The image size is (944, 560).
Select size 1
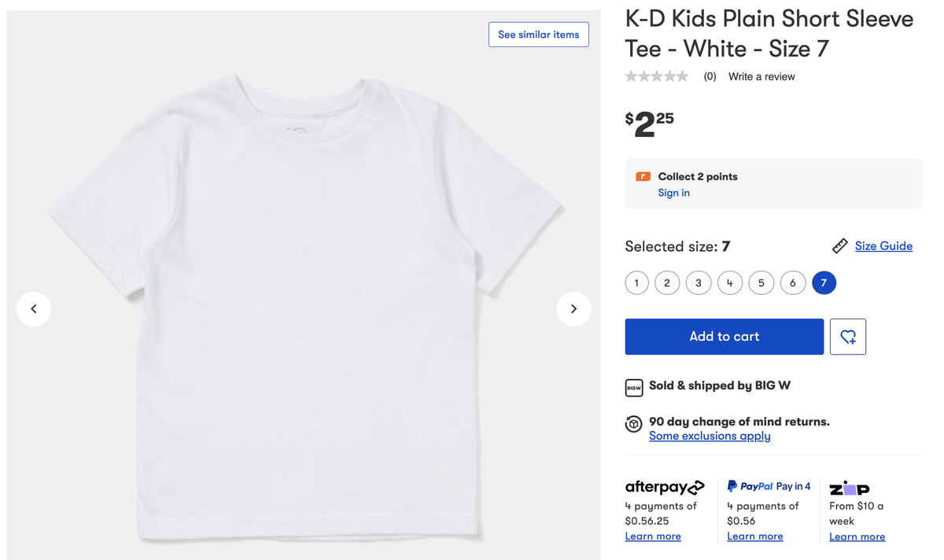636,283
